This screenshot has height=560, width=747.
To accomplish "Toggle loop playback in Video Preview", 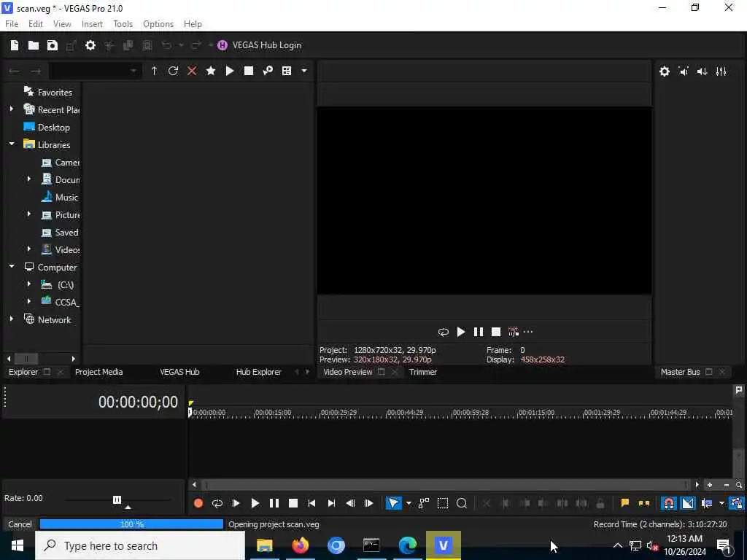I will 444,332.
